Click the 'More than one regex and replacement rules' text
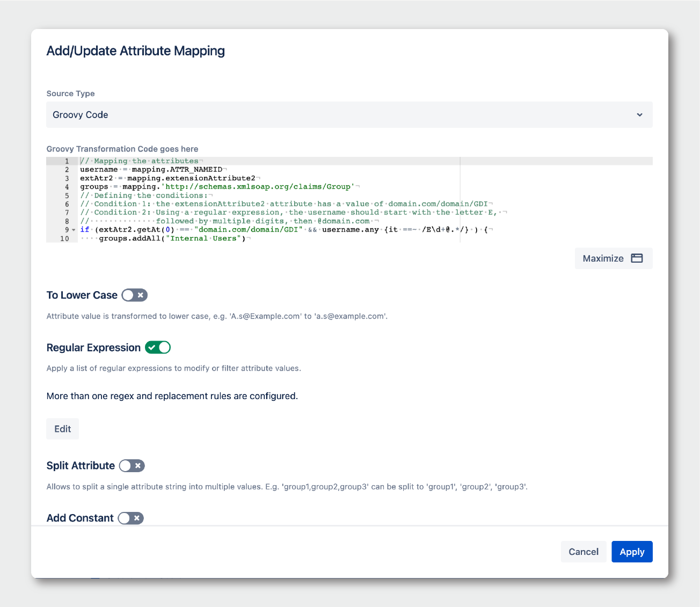The height and width of the screenshot is (607, 700). tap(172, 396)
